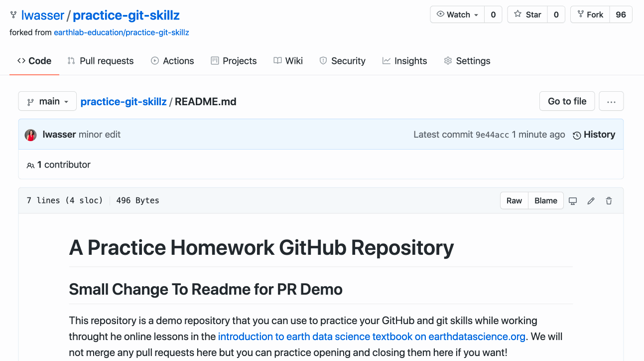Image resolution: width=644 pixels, height=361 pixels.
Task: Open the Blame view
Action: (x=546, y=200)
